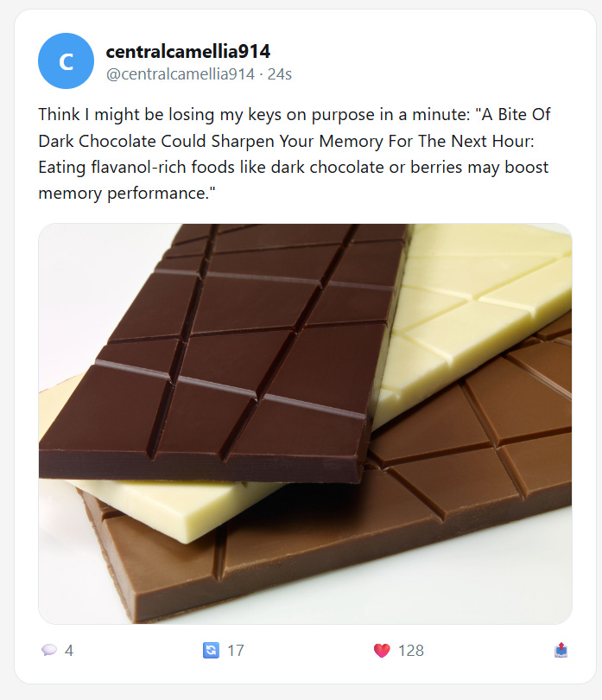Click the like count showing 128
Image resolution: width=602 pixels, height=700 pixels.
(410, 651)
